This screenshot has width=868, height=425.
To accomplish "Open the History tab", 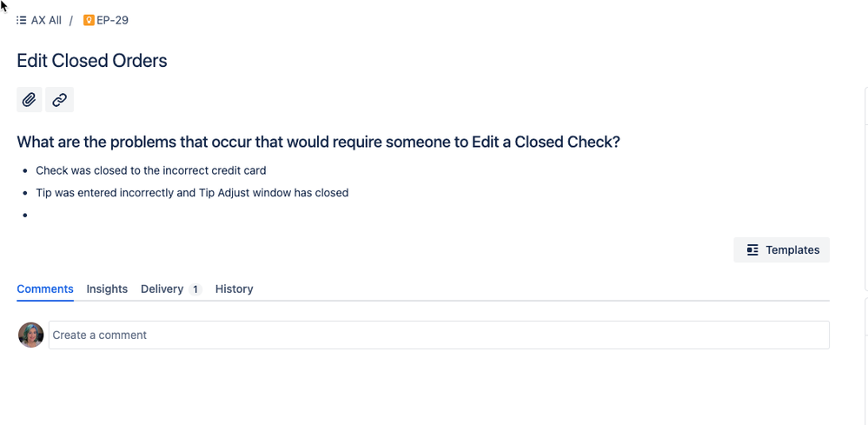I will tap(235, 289).
